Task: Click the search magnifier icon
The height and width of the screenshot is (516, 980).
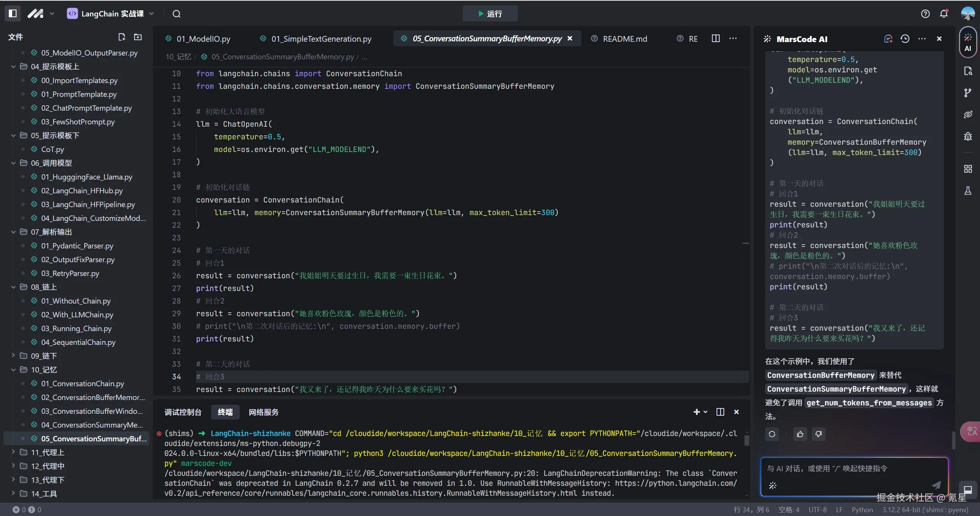Action: [176, 14]
